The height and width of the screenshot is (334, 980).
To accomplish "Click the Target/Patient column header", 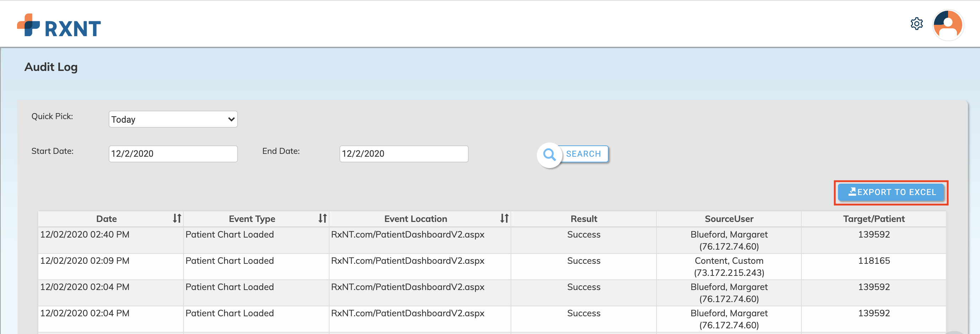I will pyautogui.click(x=873, y=219).
